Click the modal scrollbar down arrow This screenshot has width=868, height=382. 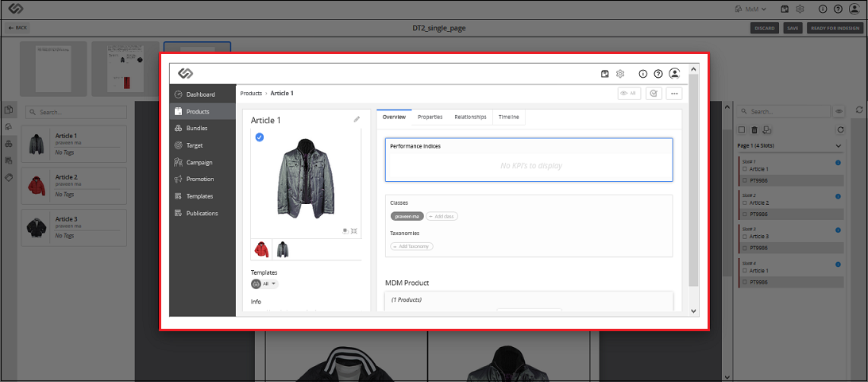(693, 311)
